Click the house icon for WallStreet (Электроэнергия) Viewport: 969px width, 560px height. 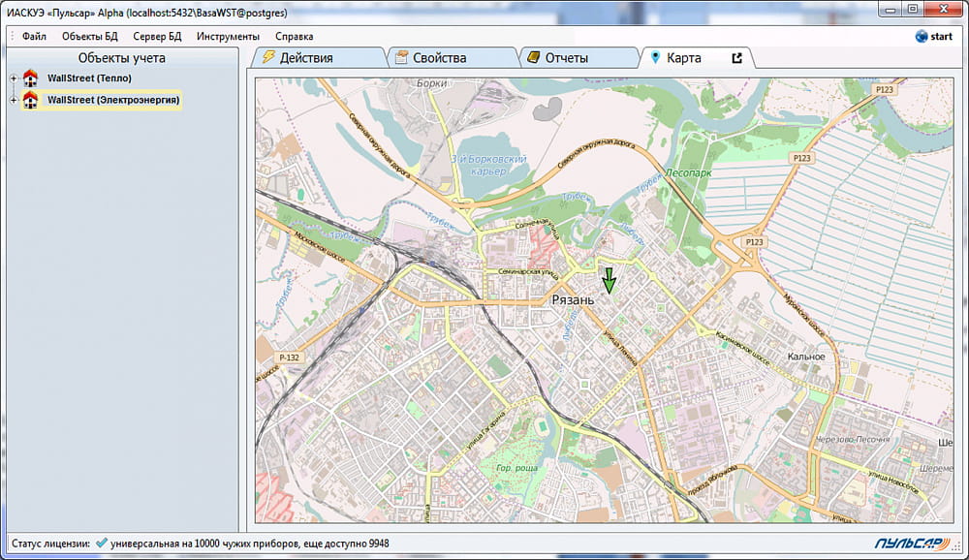click(x=30, y=100)
